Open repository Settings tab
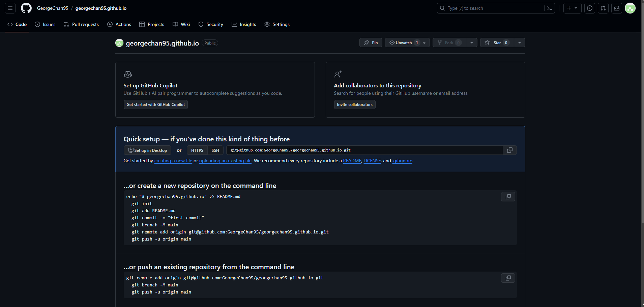This screenshot has height=307, width=644. pos(277,24)
